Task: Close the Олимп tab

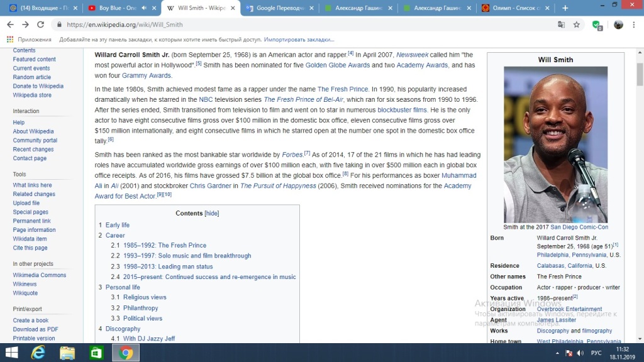Action: [x=547, y=8]
